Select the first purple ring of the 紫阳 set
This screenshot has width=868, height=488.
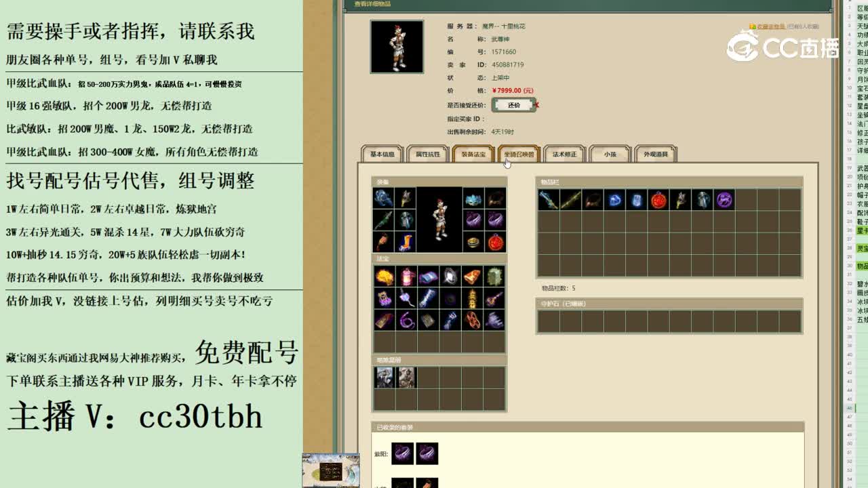[403, 453]
